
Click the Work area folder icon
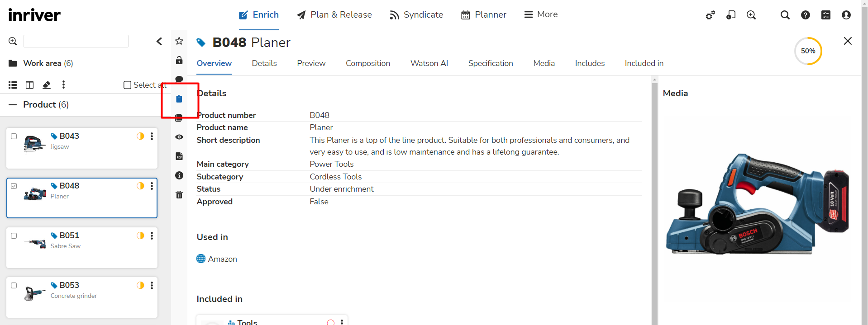click(x=13, y=63)
